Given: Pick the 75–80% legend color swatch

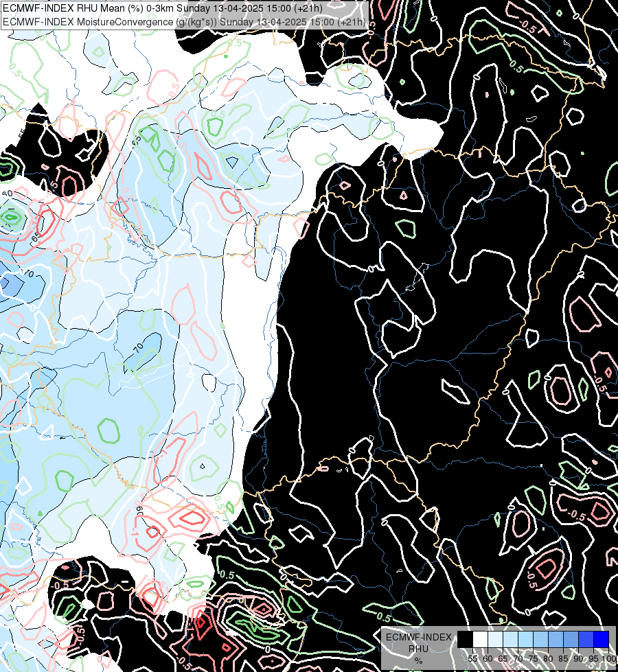Looking at the screenshot, I should tap(541, 639).
